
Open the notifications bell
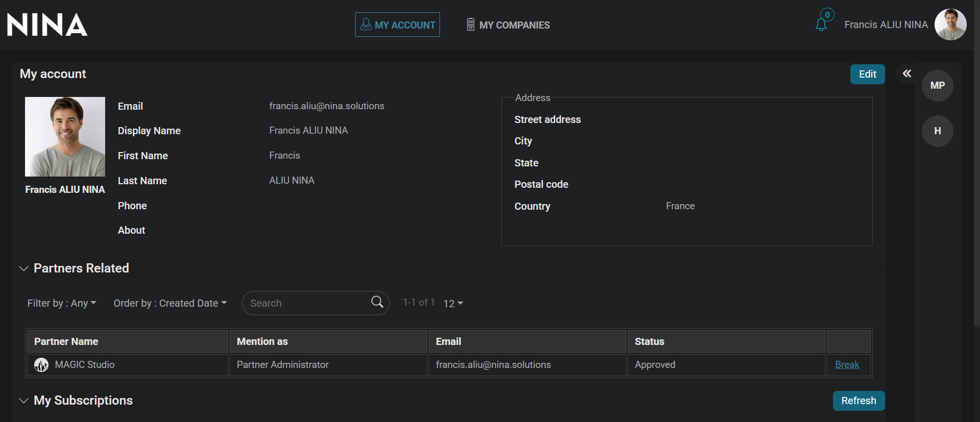pos(821,24)
